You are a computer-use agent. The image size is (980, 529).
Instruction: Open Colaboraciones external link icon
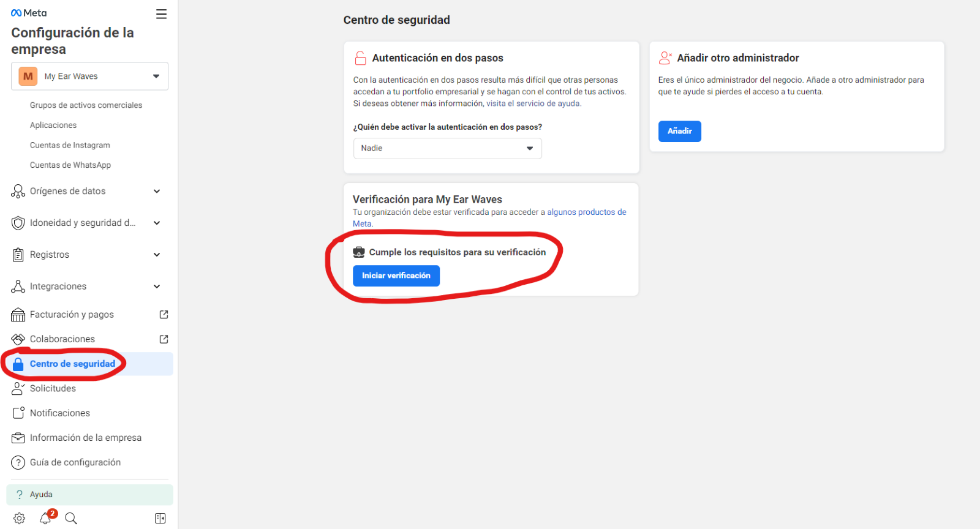(164, 339)
